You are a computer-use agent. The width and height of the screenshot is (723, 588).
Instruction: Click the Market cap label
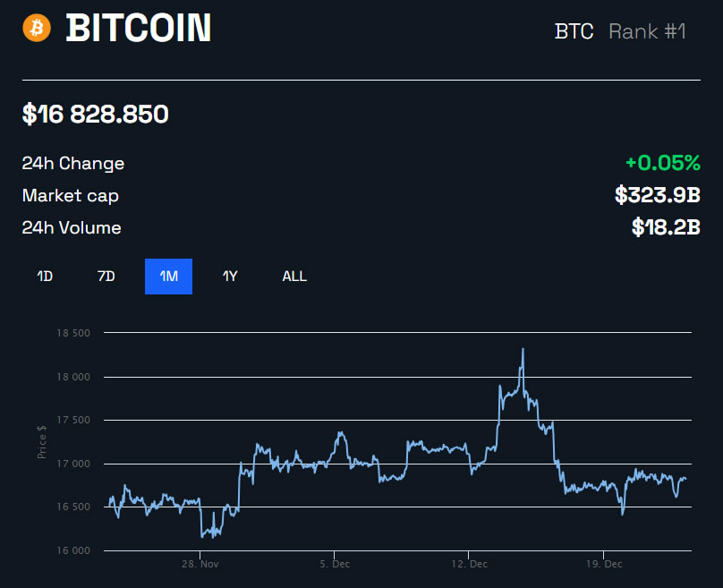click(71, 195)
